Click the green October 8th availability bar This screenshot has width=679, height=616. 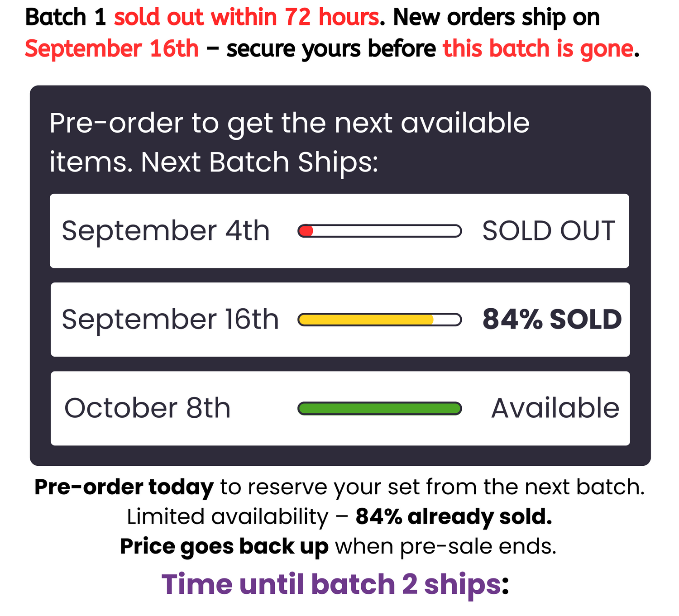379,409
